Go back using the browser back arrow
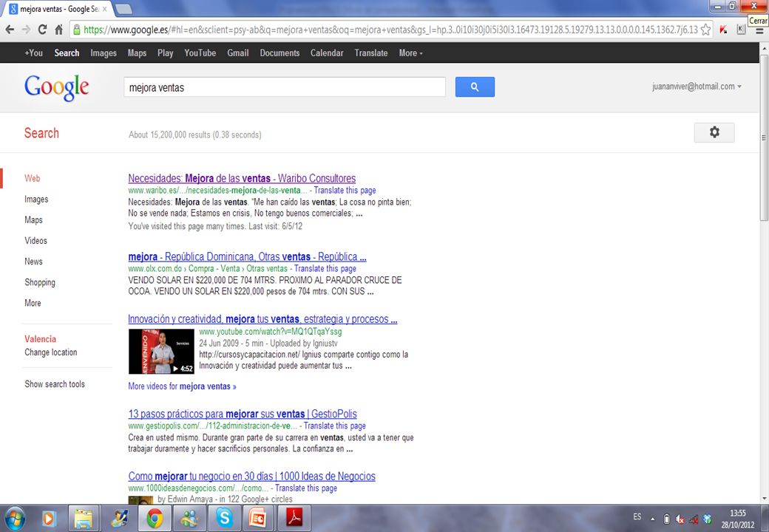769x532 pixels. coord(10,30)
